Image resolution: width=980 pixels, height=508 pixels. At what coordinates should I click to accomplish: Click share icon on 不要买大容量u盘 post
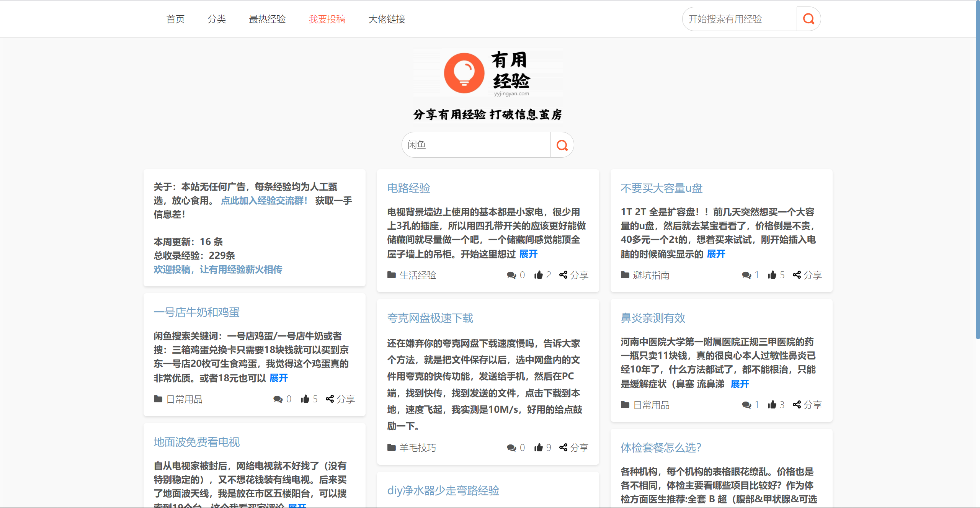click(797, 275)
